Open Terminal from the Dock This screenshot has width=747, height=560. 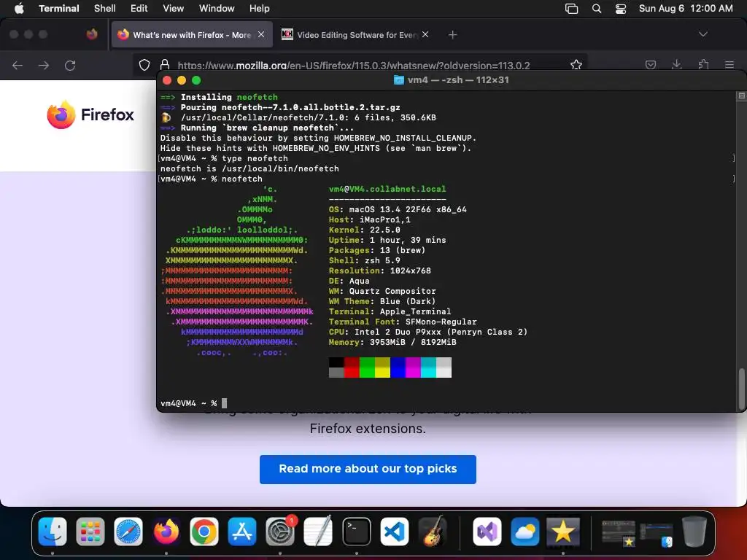(x=356, y=532)
